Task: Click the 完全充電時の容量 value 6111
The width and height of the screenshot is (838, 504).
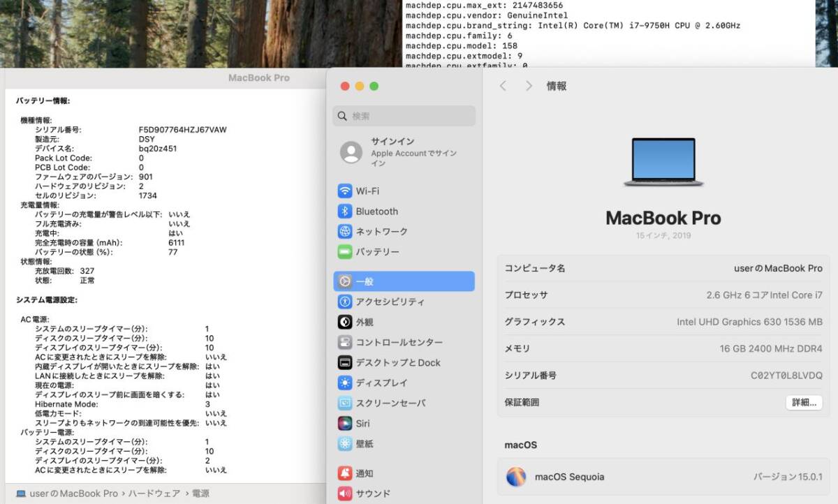Action: click(177, 243)
